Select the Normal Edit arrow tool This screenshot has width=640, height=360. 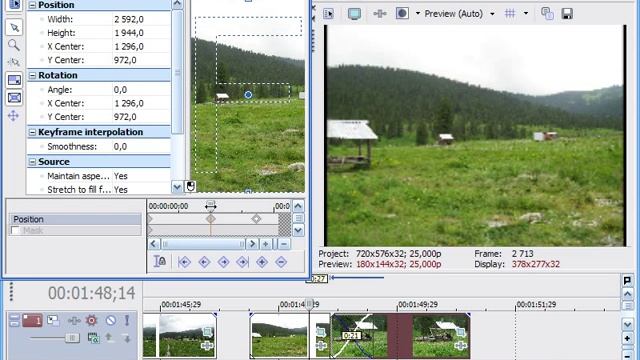click(14, 27)
